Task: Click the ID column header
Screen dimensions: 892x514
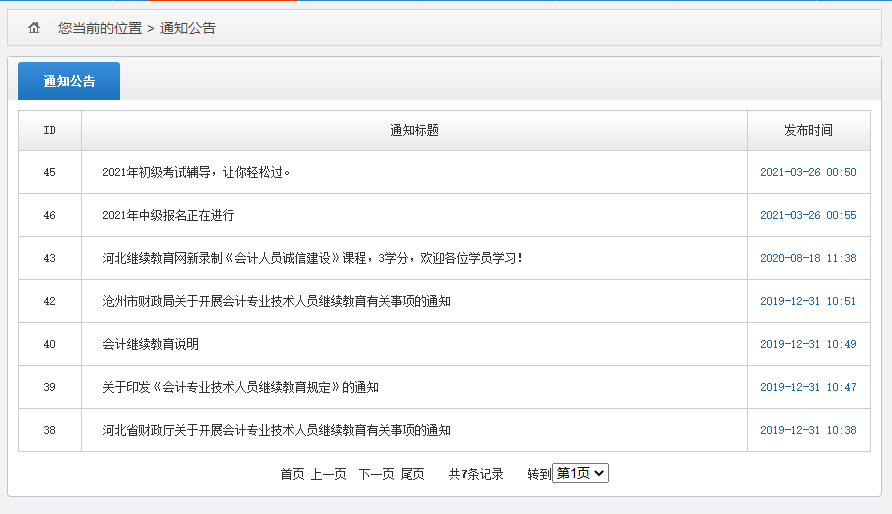Action: click(50, 130)
